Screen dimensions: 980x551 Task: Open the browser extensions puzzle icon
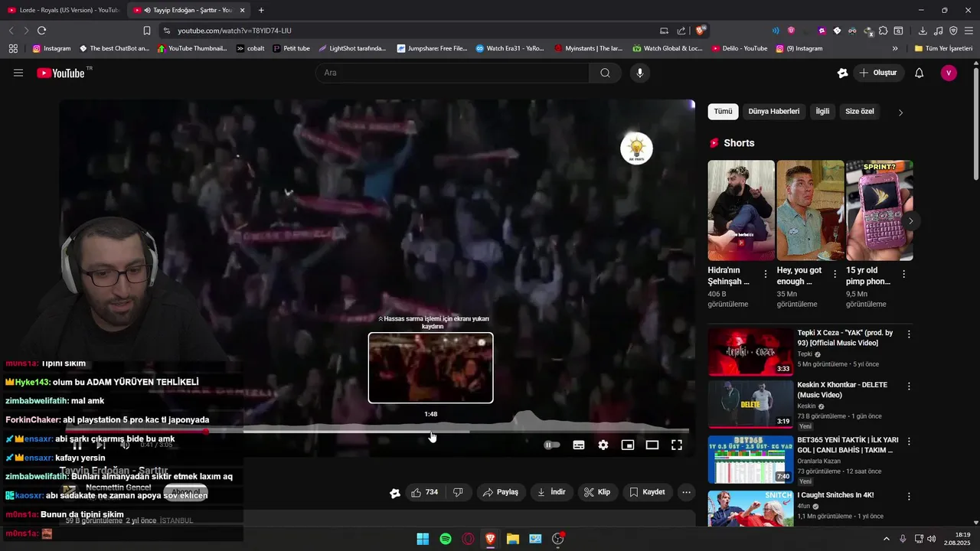(x=883, y=31)
